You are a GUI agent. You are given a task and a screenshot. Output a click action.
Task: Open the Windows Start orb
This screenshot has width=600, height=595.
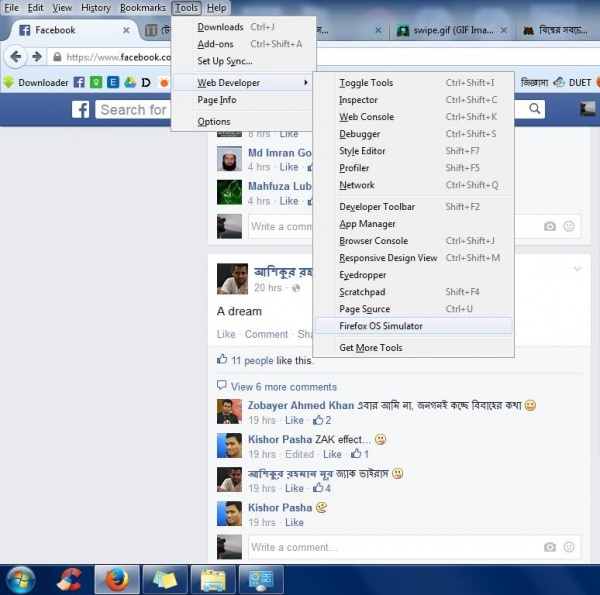[20, 580]
